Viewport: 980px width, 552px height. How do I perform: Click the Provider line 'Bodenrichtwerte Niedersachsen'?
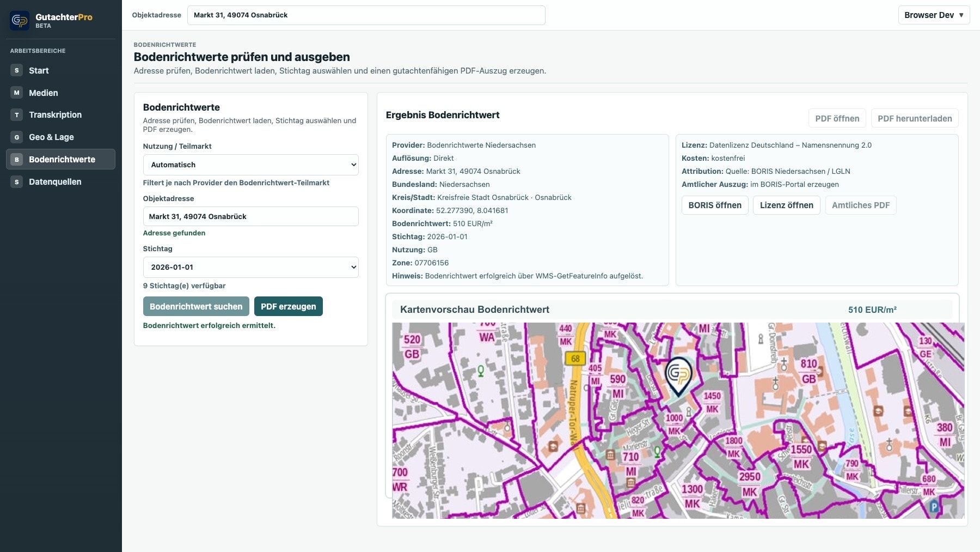[x=464, y=145]
